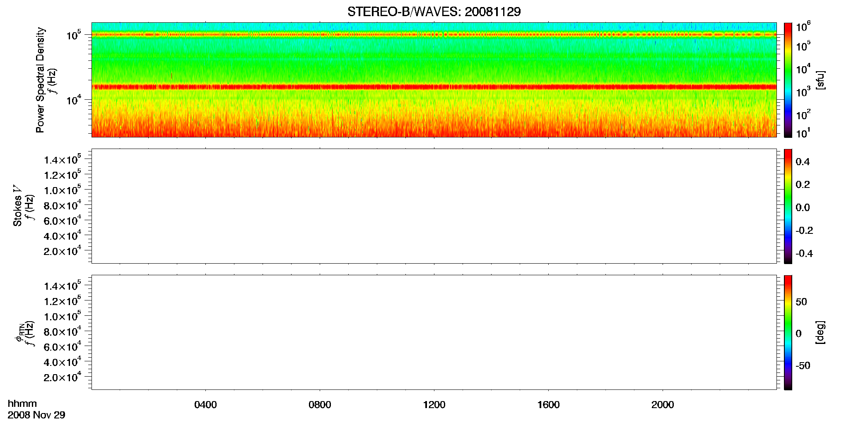Click the [sfu] unit label
Viewport: 868px width, 447px height.
click(820, 80)
